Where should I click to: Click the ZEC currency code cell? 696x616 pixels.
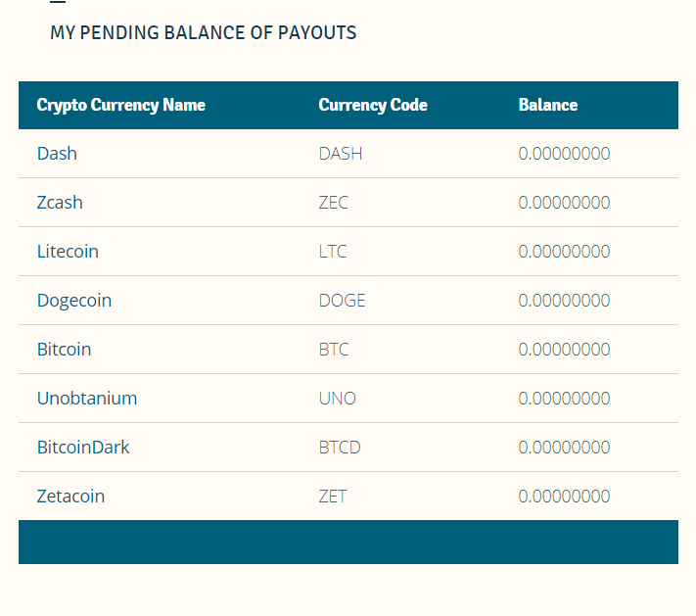coord(334,203)
